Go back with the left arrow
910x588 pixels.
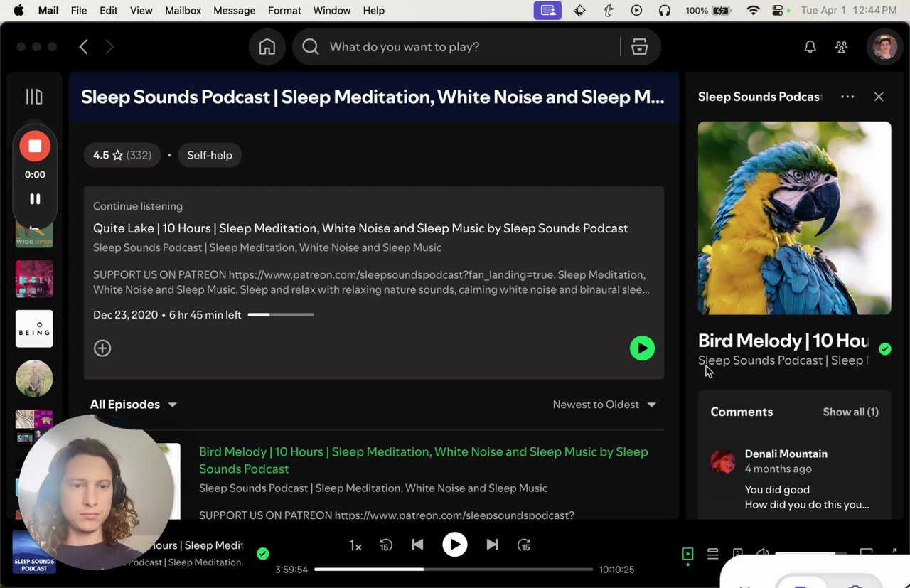tap(83, 47)
